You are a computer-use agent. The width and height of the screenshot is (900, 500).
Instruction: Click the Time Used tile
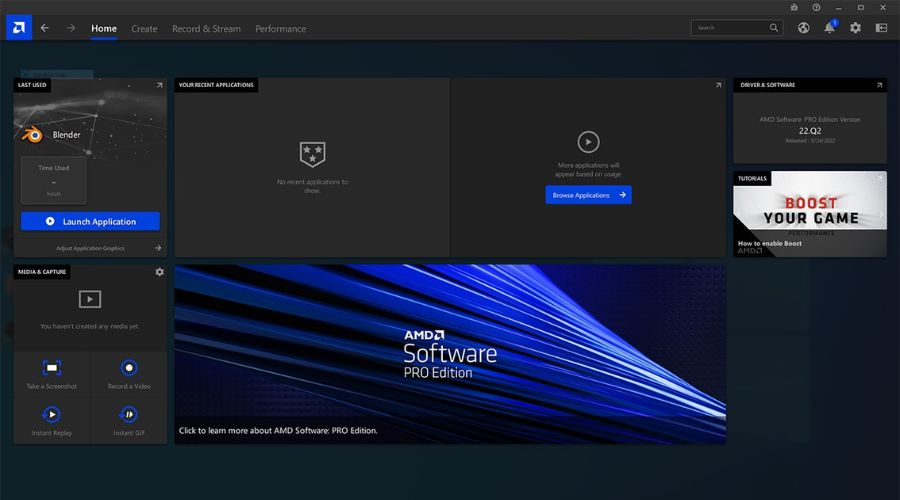pos(54,180)
